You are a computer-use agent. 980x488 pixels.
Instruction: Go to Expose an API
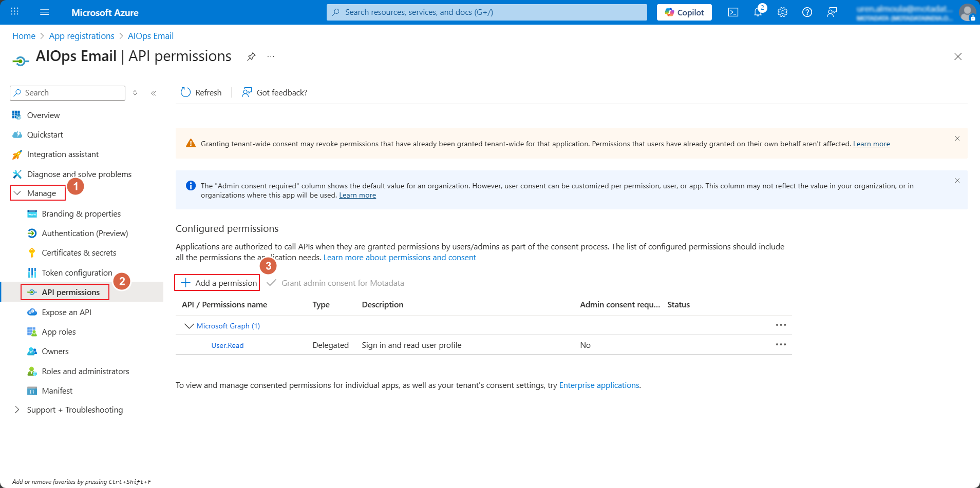pos(66,312)
